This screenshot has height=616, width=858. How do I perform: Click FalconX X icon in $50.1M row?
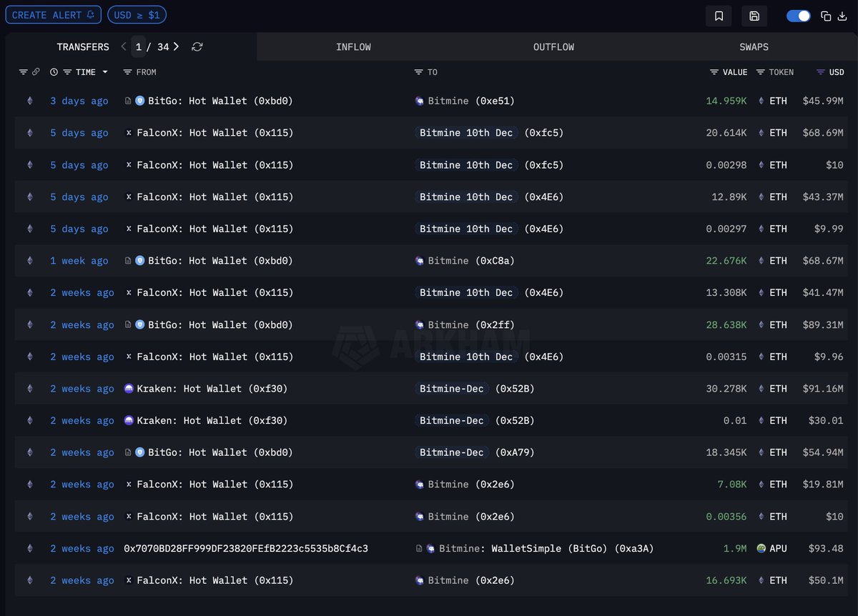[x=129, y=580]
